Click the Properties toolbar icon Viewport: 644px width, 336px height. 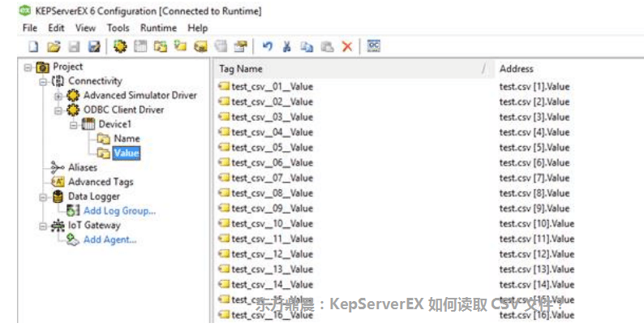click(x=241, y=46)
